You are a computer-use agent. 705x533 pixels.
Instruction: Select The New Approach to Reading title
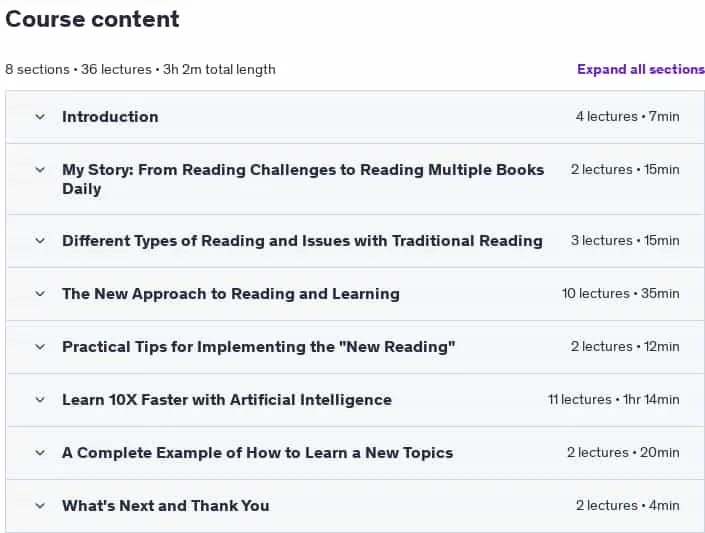pos(231,294)
